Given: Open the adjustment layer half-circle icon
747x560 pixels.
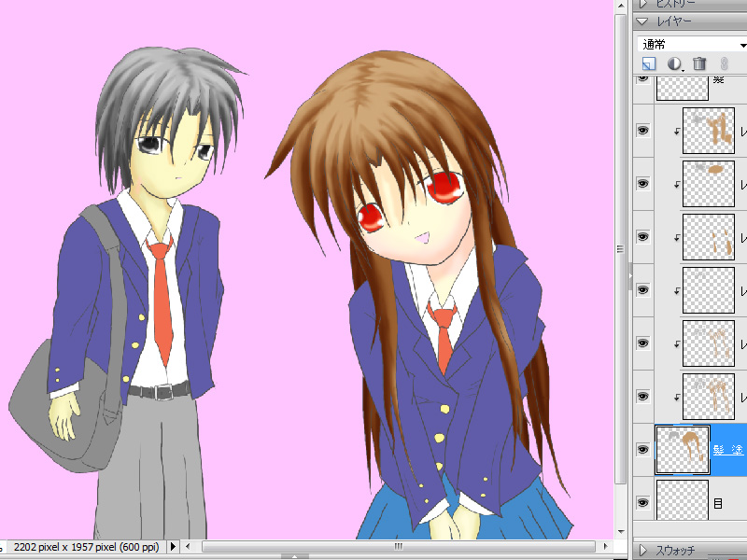Looking at the screenshot, I should [x=674, y=63].
